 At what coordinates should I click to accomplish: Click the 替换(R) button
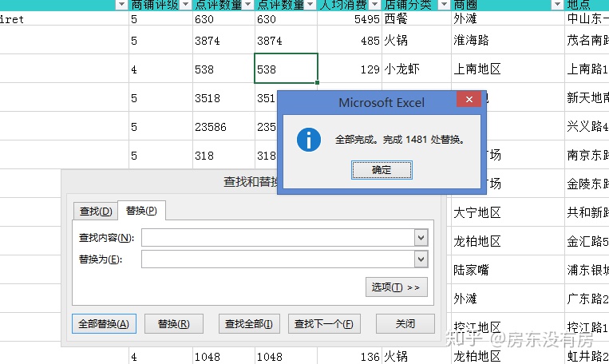[x=174, y=323]
